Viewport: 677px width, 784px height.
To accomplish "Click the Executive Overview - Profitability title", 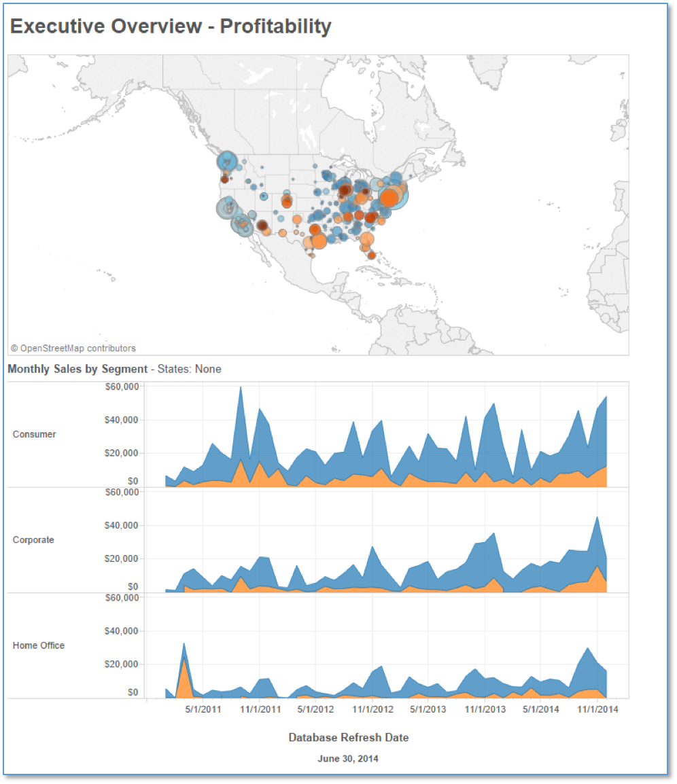I will pos(171,26).
